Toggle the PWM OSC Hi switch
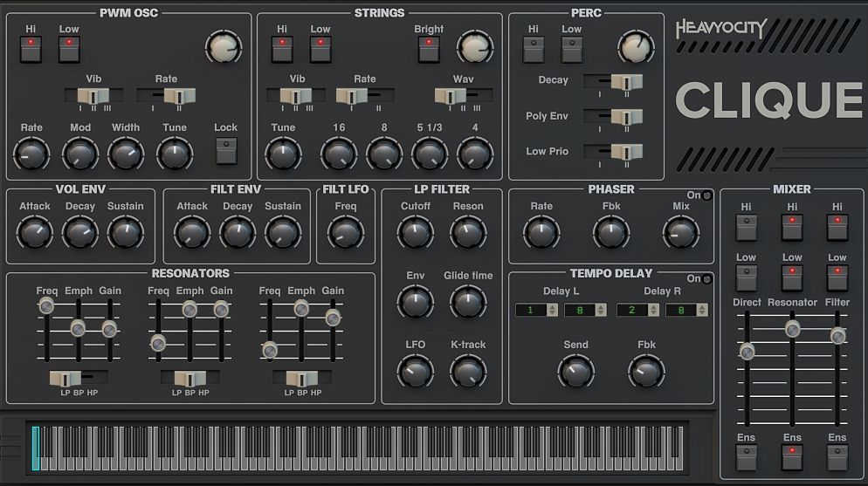This screenshot has height=486, width=868. pos(31,49)
